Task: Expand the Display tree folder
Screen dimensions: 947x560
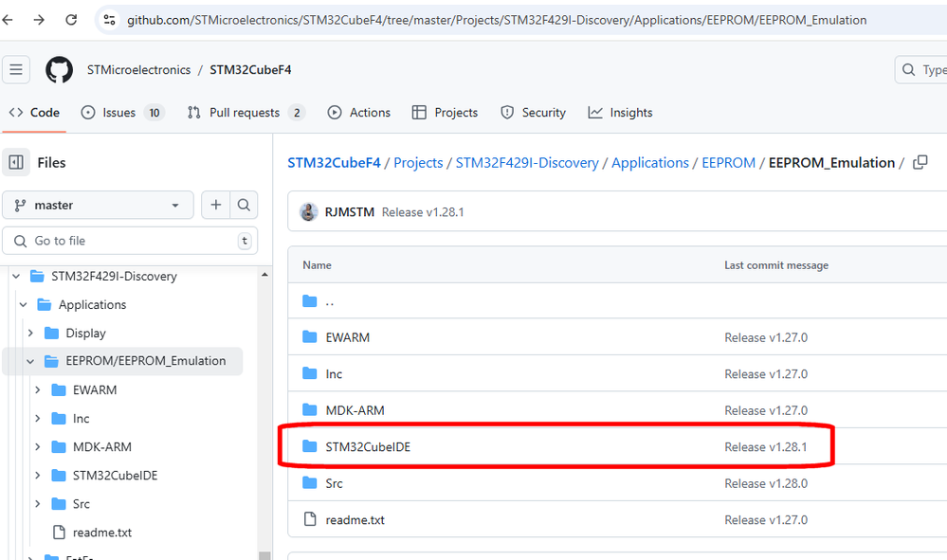Action: coord(30,334)
